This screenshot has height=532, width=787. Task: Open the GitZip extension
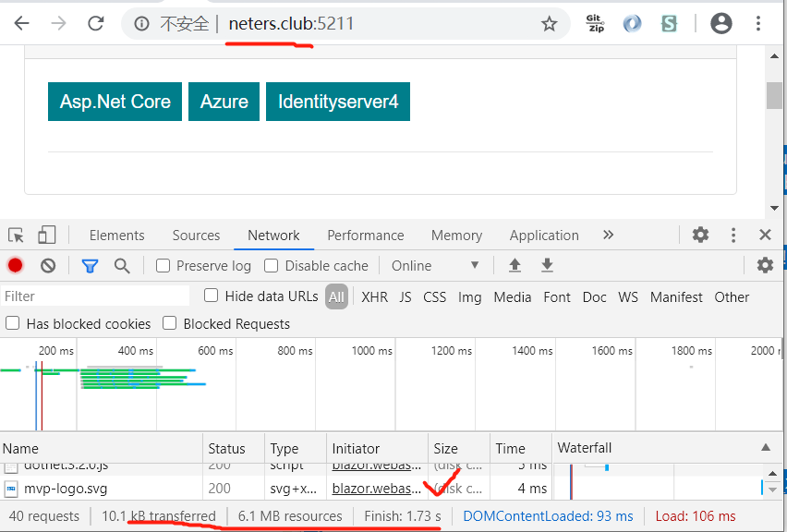[595, 23]
